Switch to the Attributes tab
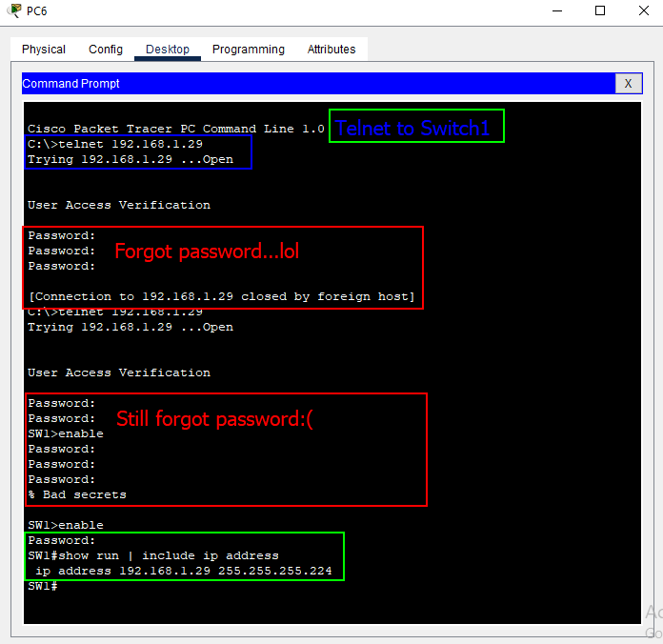This screenshot has width=663, height=644. tap(331, 49)
